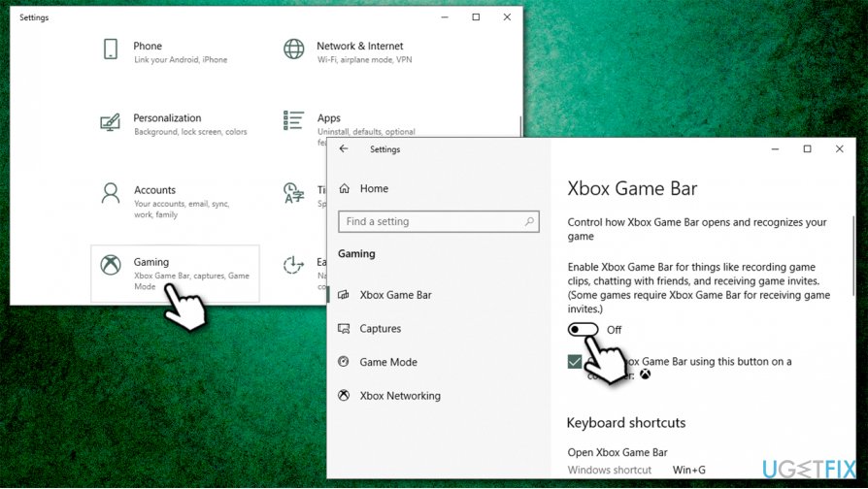
Task: Click the 'Keyboard shortcuts' heading
Action: (626, 423)
